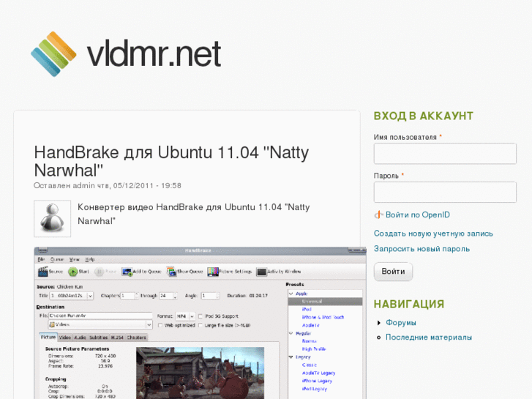This screenshot has height=399, width=532.
Task: Click the destination File name field
Action: pos(100,316)
